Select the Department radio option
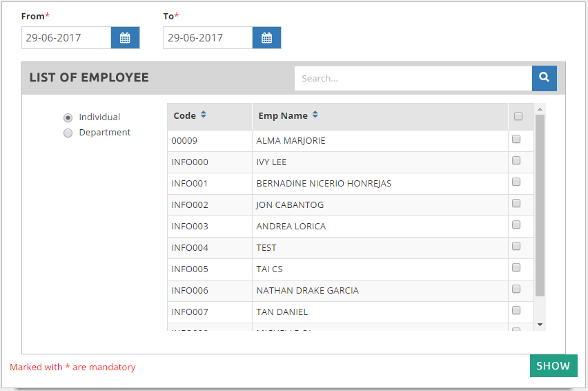588x391 pixels. (68, 133)
